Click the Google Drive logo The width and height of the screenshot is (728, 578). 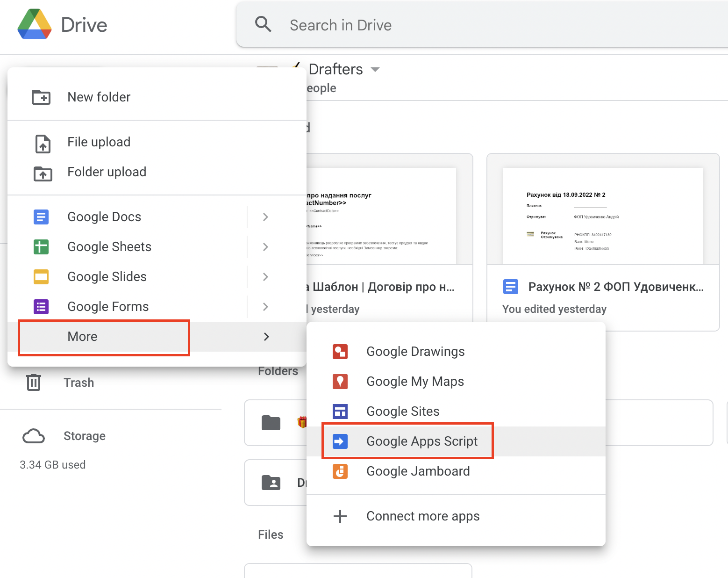(35, 24)
